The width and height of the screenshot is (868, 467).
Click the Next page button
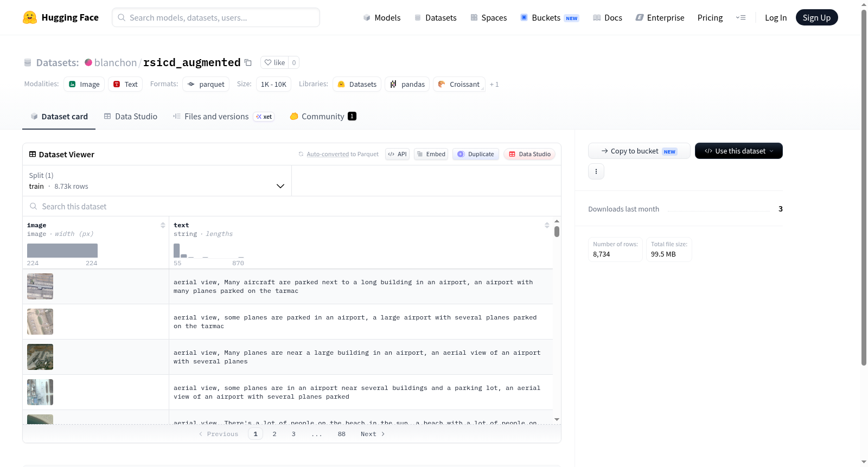tap(373, 434)
